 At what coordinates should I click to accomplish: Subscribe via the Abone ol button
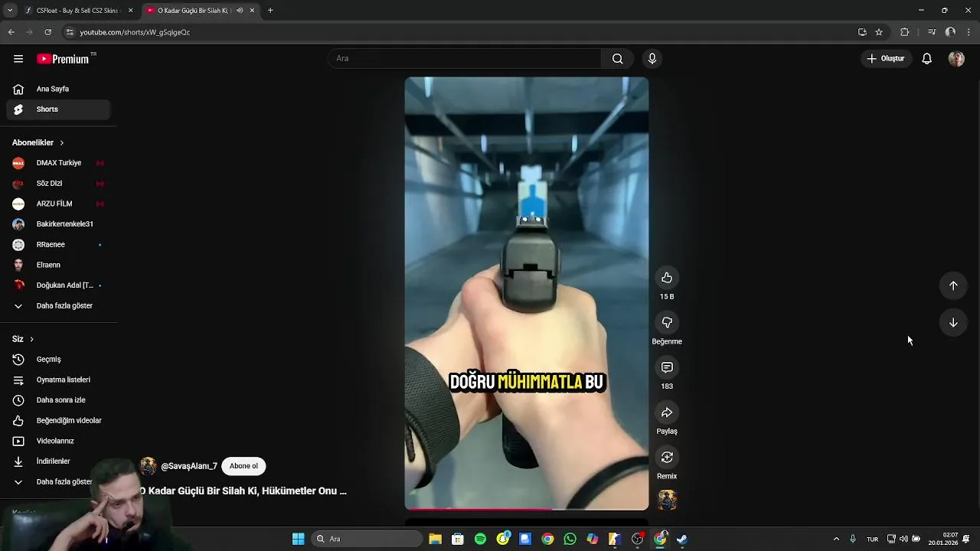pyautogui.click(x=243, y=466)
